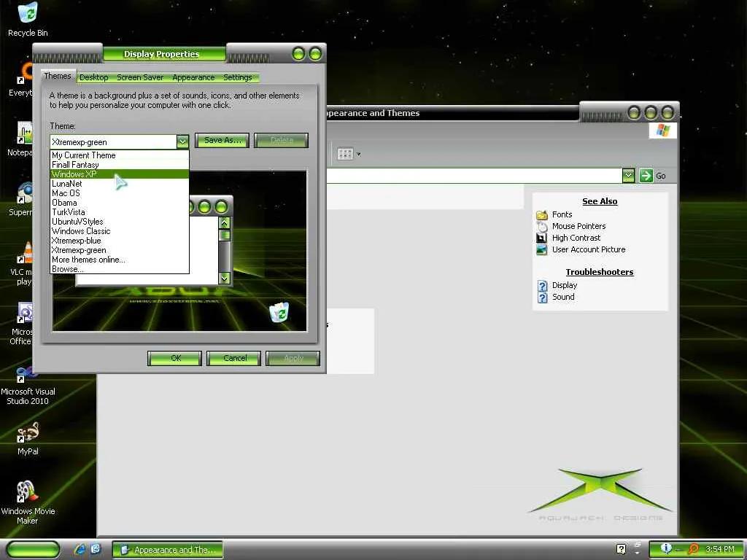Click the Mouse Pointers icon in See Also

pos(542,226)
